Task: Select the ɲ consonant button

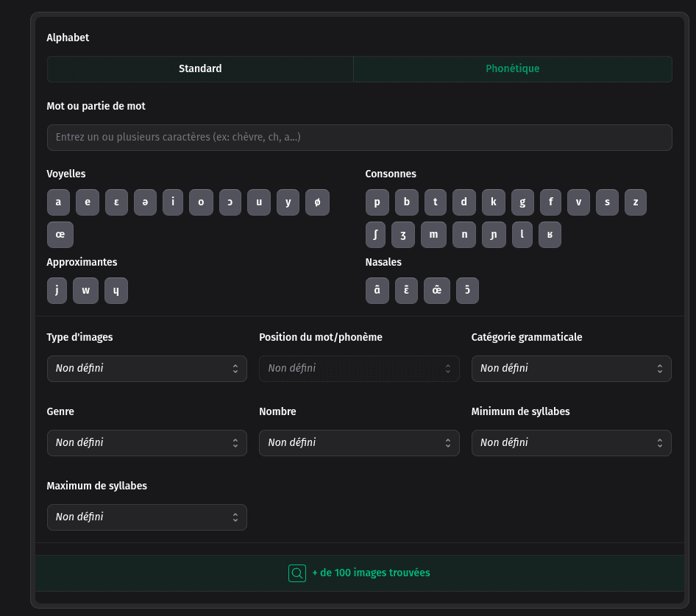Action: click(x=493, y=235)
